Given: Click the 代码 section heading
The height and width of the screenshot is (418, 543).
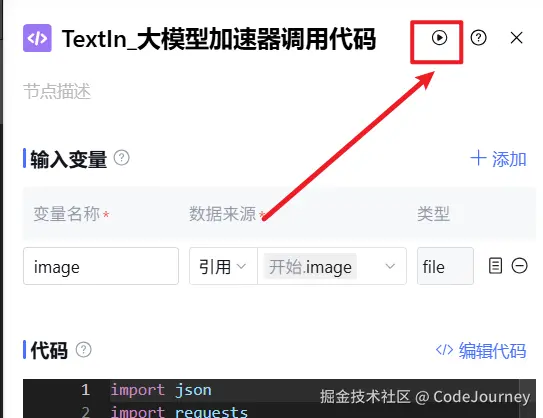Looking at the screenshot, I should (x=49, y=350).
